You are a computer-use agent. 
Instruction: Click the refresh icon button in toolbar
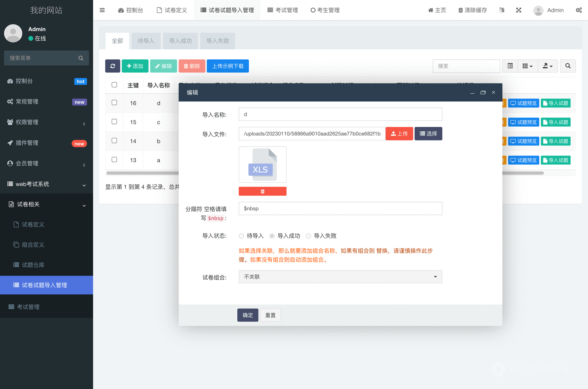(x=112, y=66)
